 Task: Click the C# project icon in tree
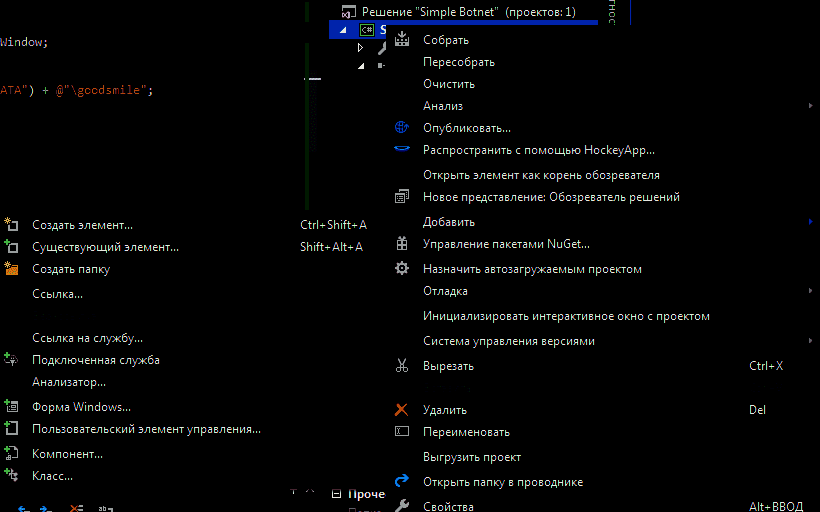tap(367, 30)
